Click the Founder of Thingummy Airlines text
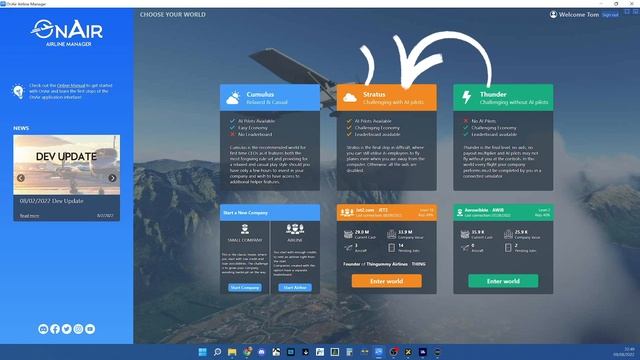This screenshot has height=360, width=640. pyautogui.click(x=384, y=264)
